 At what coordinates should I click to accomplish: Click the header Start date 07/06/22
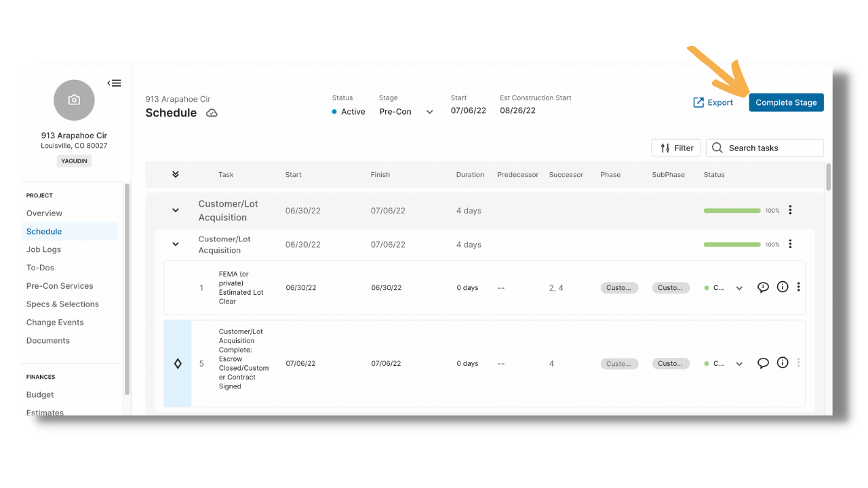point(468,110)
